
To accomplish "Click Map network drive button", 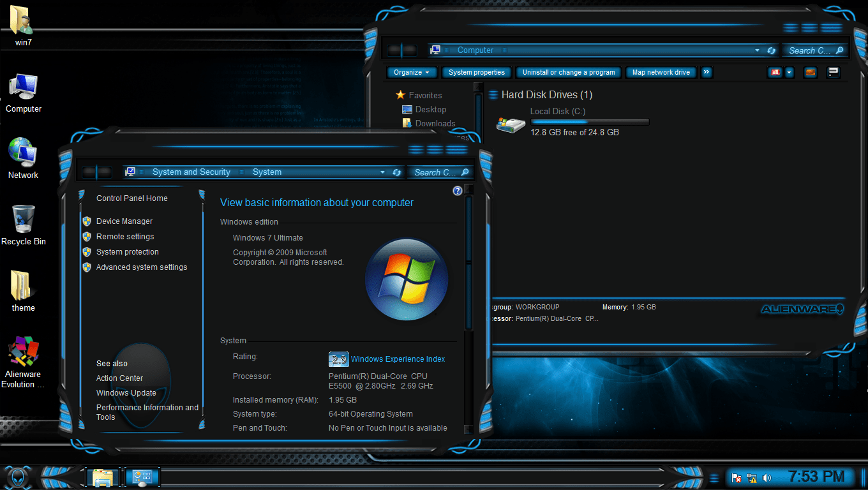I will point(661,72).
